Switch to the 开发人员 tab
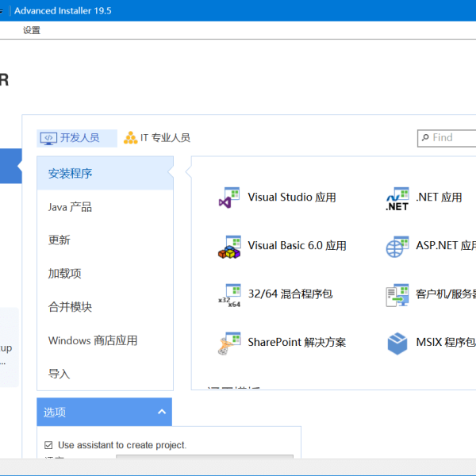476x476 pixels. 77,138
